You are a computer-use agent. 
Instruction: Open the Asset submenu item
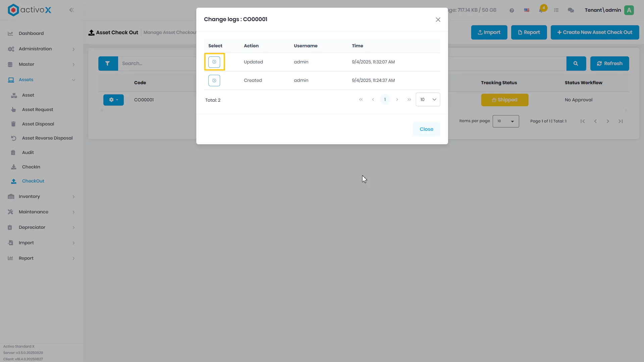pyautogui.click(x=28, y=95)
